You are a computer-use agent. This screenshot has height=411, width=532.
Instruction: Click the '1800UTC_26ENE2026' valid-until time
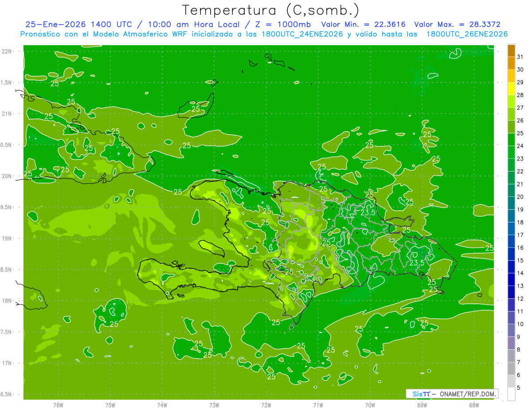(x=466, y=34)
